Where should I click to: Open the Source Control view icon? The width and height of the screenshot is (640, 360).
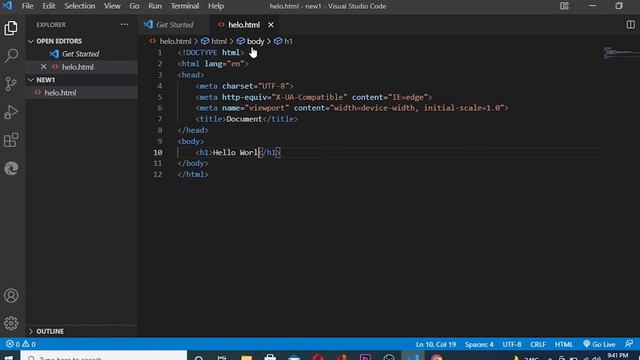click(x=11, y=84)
